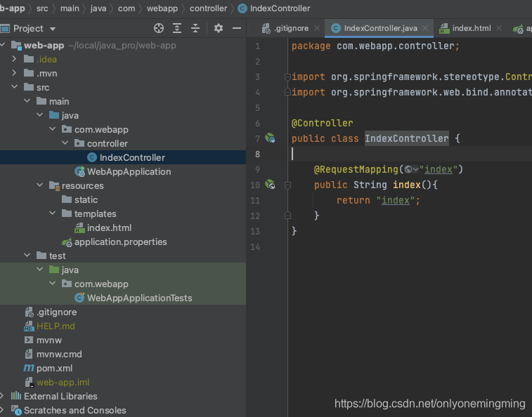Expand Scratches and Consoles node
Image resolution: width=532 pixels, height=417 pixels.
[2, 410]
